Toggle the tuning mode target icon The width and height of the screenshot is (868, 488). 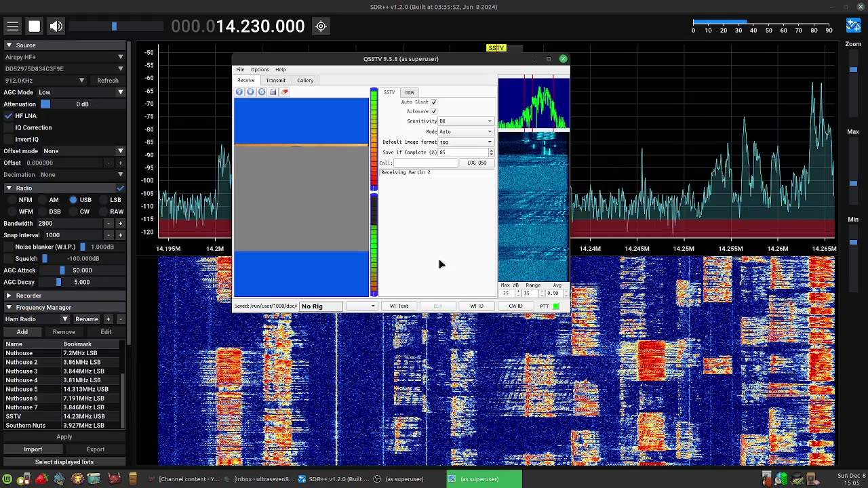[321, 26]
